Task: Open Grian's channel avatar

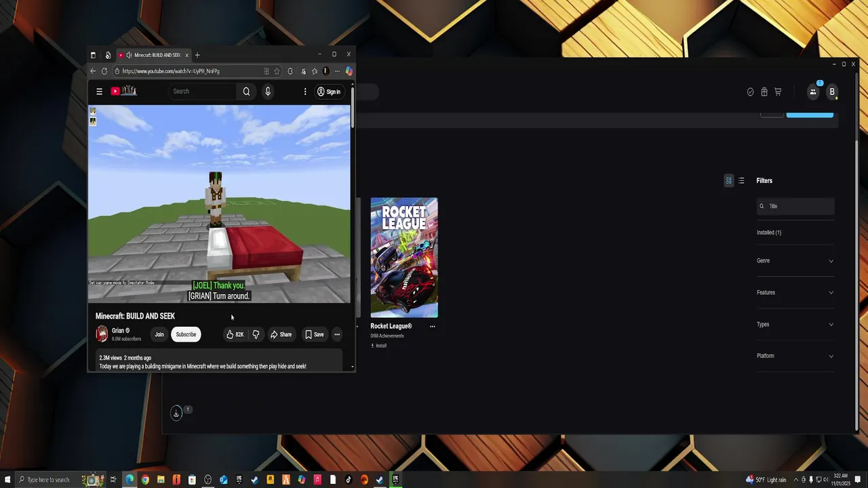Action: pyautogui.click(x=102, y=333)
